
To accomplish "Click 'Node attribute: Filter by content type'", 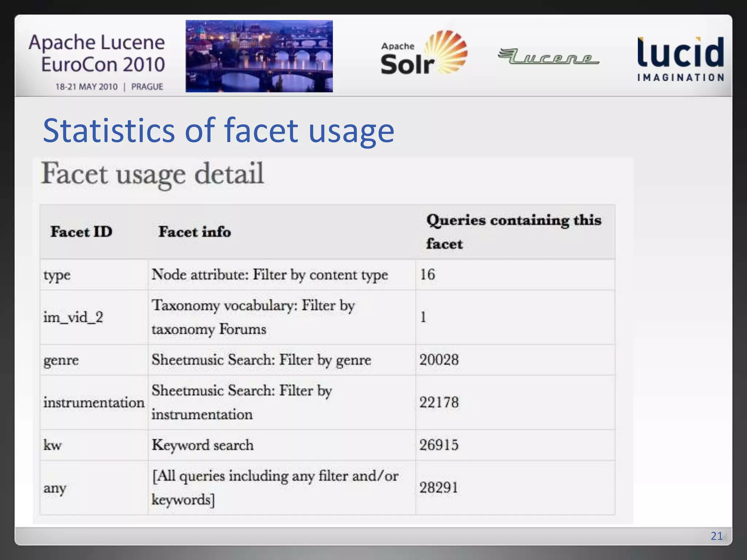I will pyautogui.click(x=270, y=275).
